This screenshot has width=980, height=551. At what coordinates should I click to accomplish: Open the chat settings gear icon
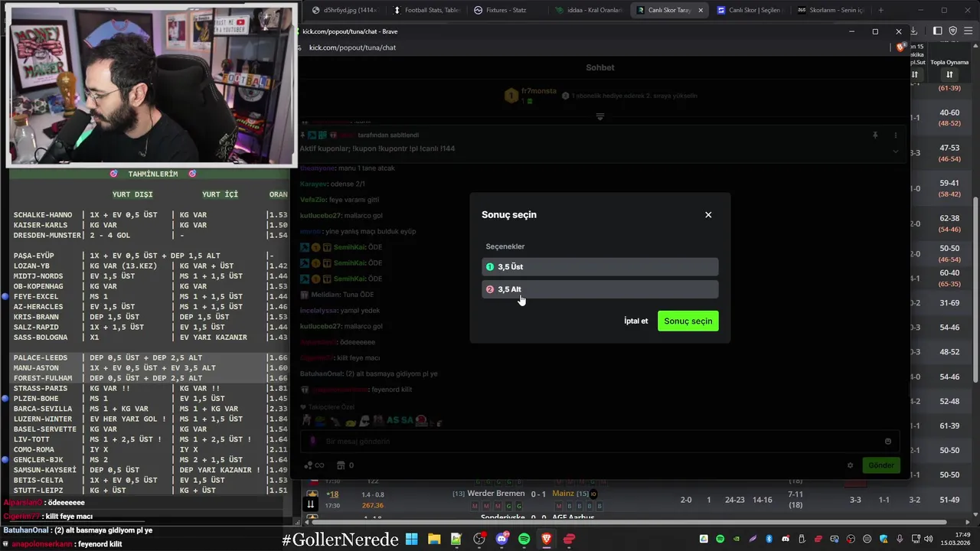click(x=850, y=465)
